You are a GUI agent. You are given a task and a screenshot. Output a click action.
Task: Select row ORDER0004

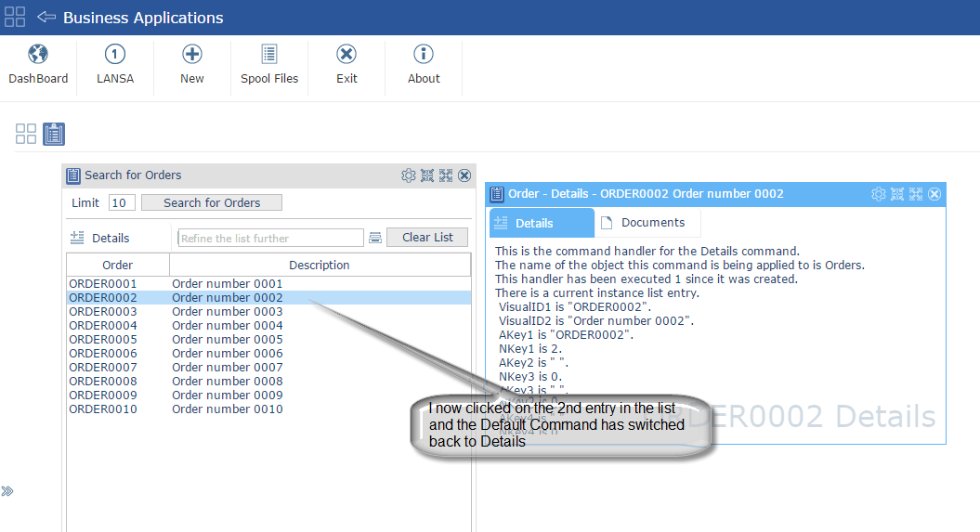coord(268,325)
